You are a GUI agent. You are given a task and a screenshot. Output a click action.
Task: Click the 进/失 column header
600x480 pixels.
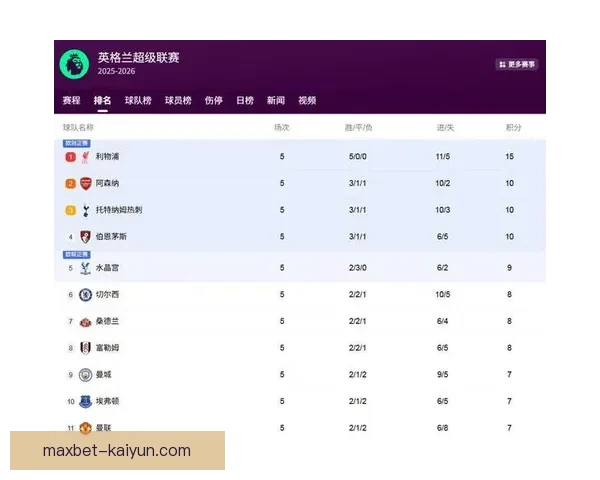coord(445,127)
